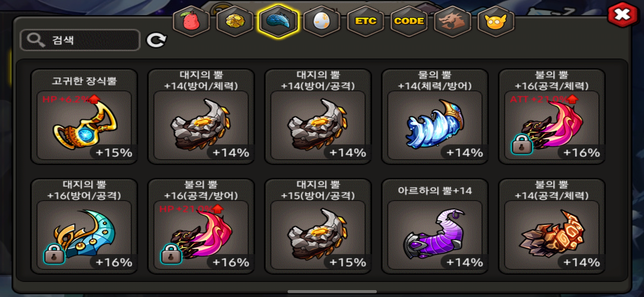Image resolution: width=644 pixels, height=297 pixels.
Task: Select the blue horn category tab
Action: click(278, 21)
